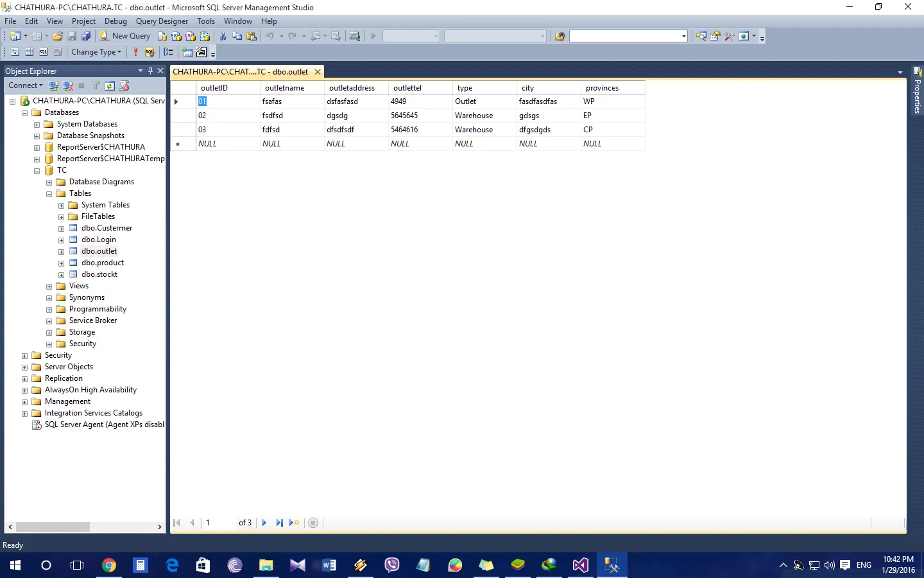Click the Paste clipboard icon
Image resolution: width=924 pixels, height=578 pixels.
tap(252, 36)
